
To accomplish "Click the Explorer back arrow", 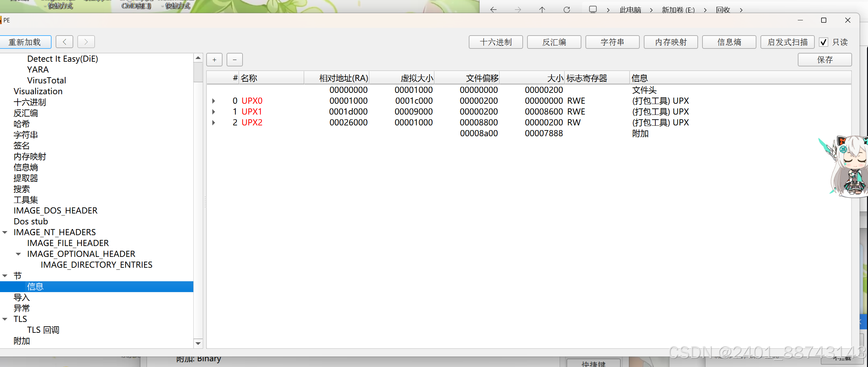I will coord(494,10).
